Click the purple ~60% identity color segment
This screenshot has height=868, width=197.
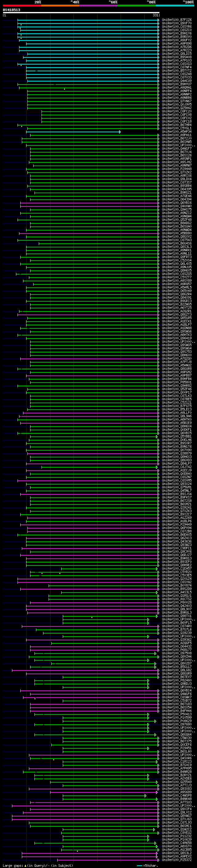click(98, 6)
